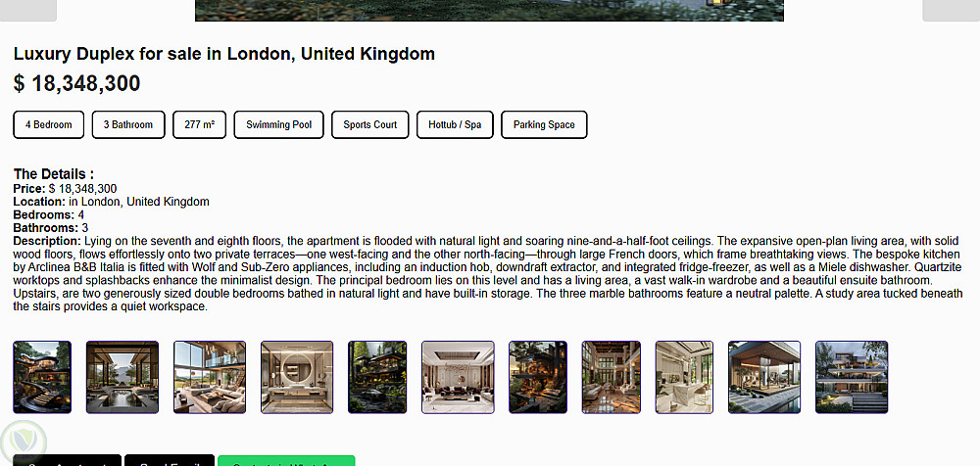Viewport: 980px width, 466px height.
Task: Select the Parking Space tag
Action: (x=544, y=125)
